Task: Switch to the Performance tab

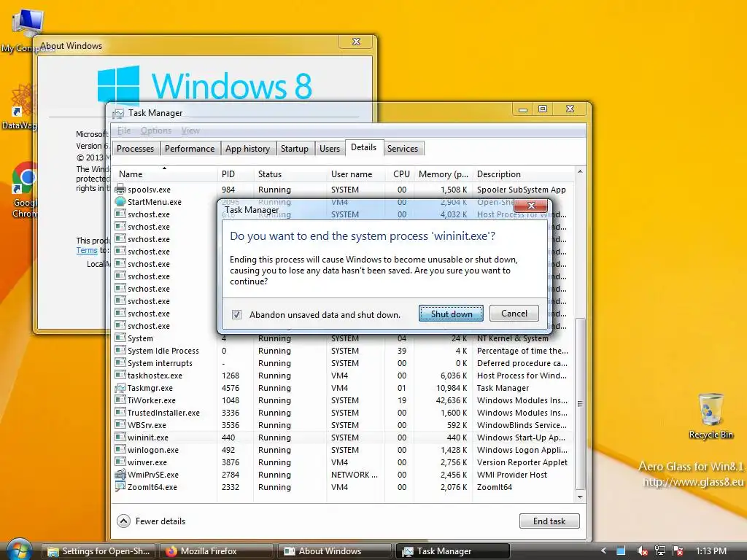Action: coord(190,149)
